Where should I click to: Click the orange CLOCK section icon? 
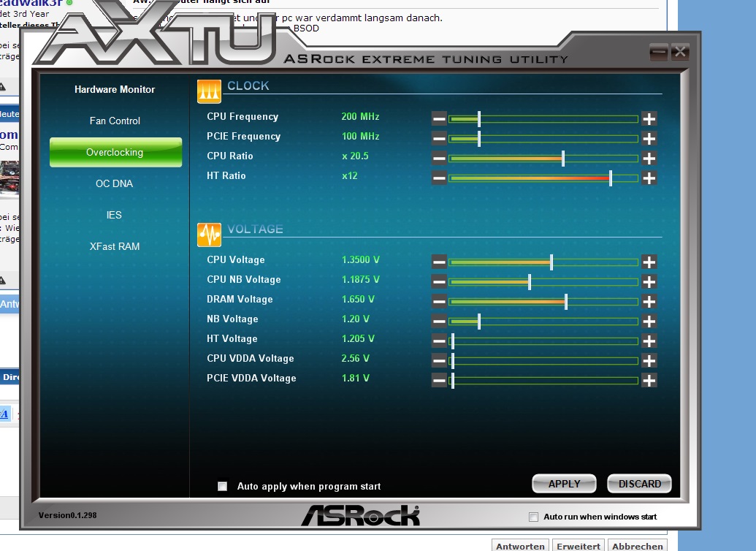pyautogui.click(x=209, y=91)
